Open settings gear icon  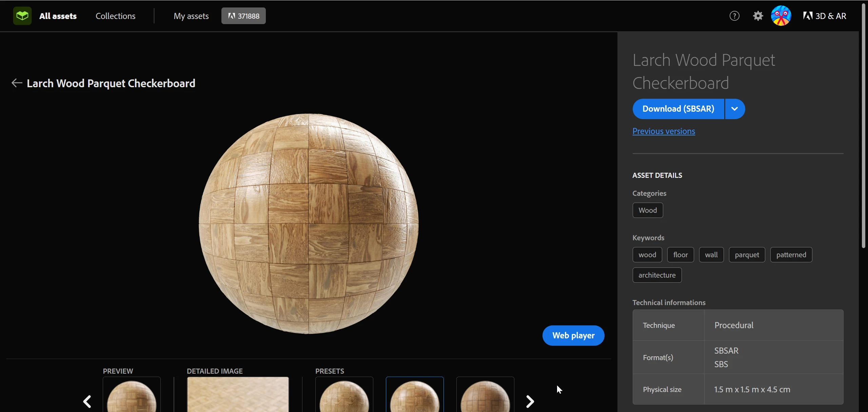click(x=758, y=16)
